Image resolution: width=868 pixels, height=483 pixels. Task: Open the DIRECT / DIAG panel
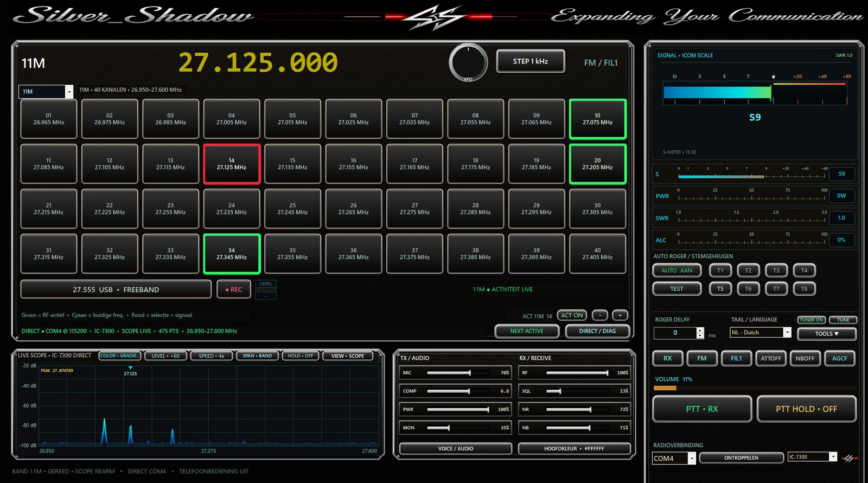[x=597, y=331]
